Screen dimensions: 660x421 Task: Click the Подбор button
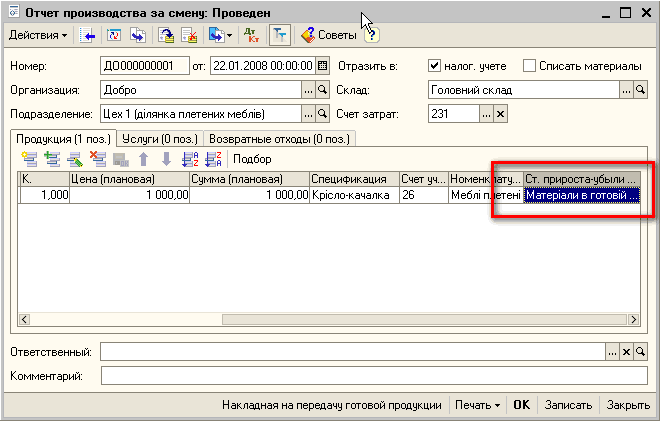coord(252,159)
